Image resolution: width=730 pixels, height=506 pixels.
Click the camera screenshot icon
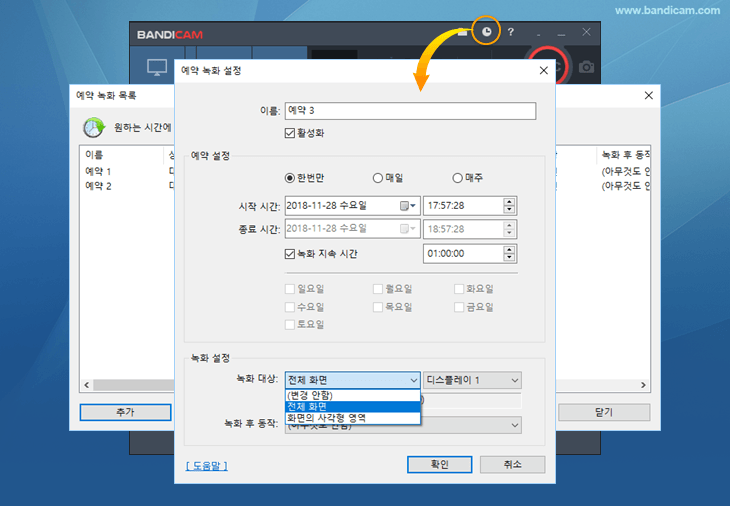[x=587, y=67]
